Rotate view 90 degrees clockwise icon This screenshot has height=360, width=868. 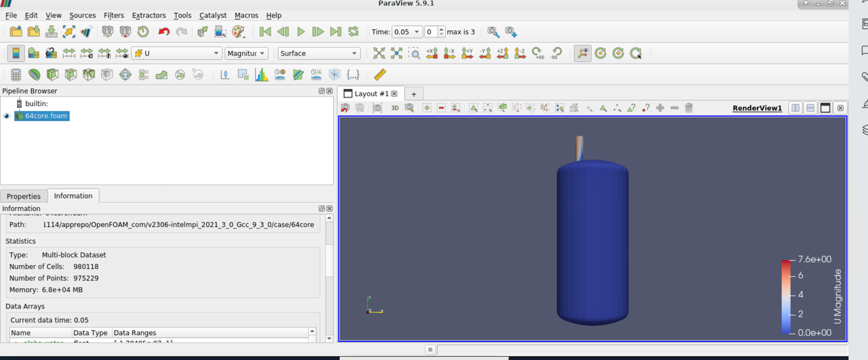pos(538,53)
